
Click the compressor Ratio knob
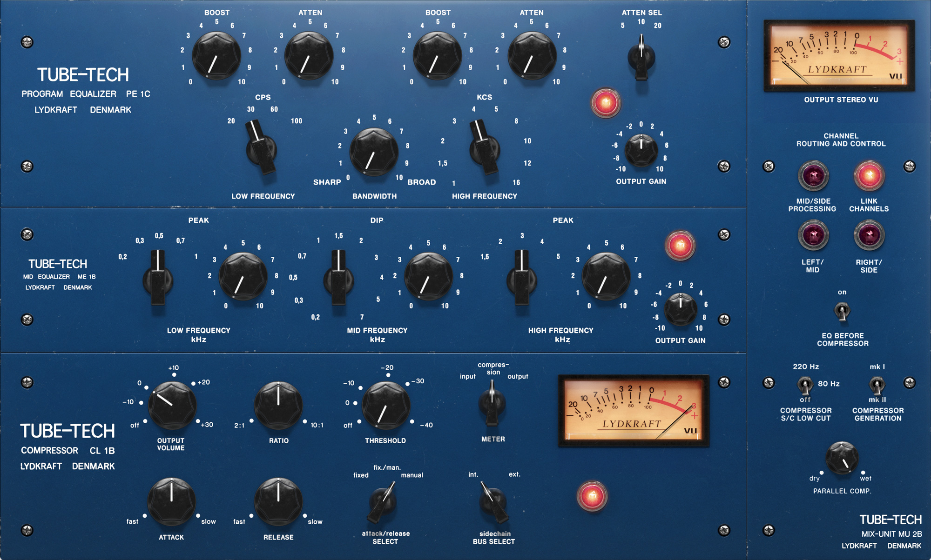[278, 406]
